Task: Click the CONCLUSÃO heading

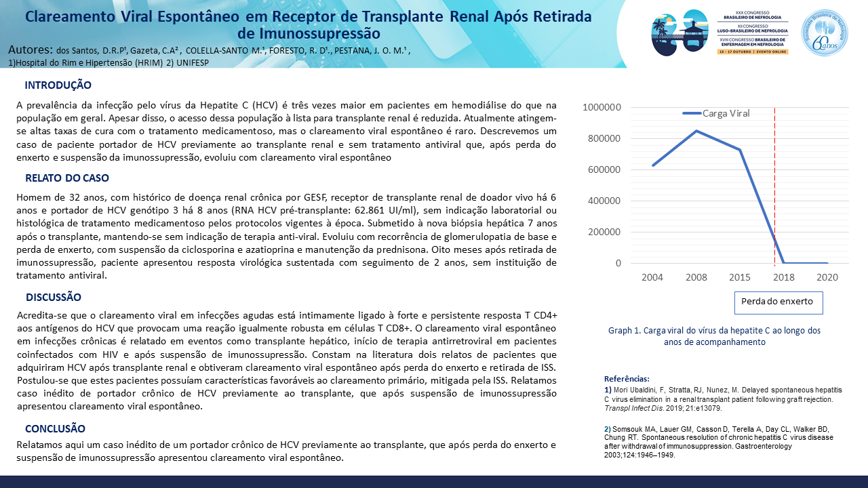Action: coord(56,429)
